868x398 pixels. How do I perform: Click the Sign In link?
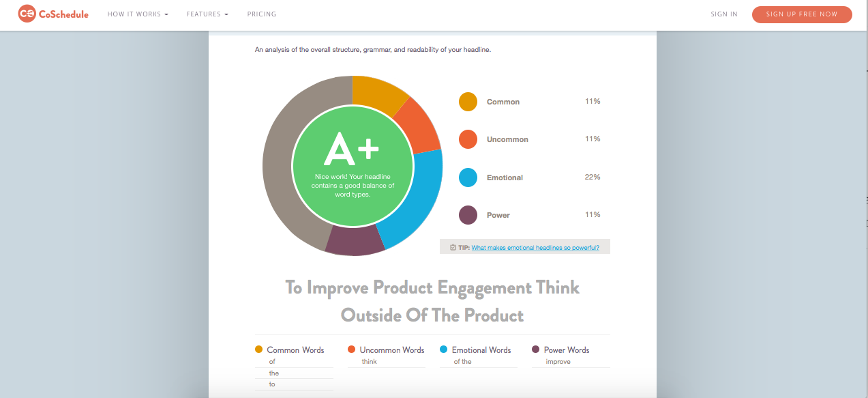pos(724,14)
